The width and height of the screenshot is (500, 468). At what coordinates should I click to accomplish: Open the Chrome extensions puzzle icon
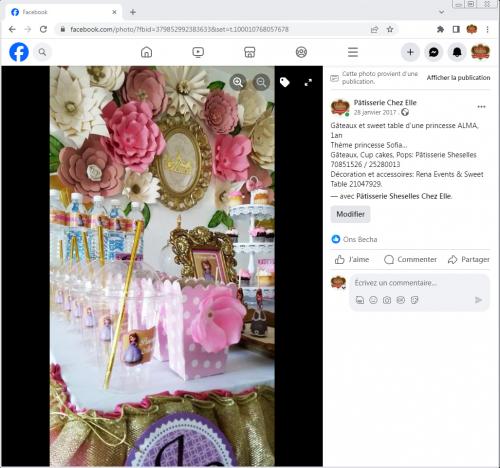[x=440, y=29]
